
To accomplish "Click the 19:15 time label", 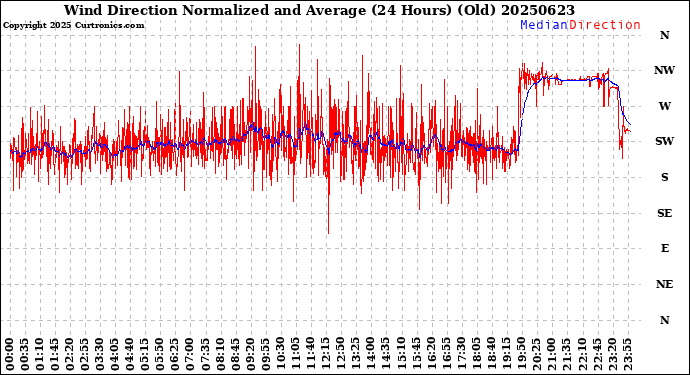I will pos(506,354).
